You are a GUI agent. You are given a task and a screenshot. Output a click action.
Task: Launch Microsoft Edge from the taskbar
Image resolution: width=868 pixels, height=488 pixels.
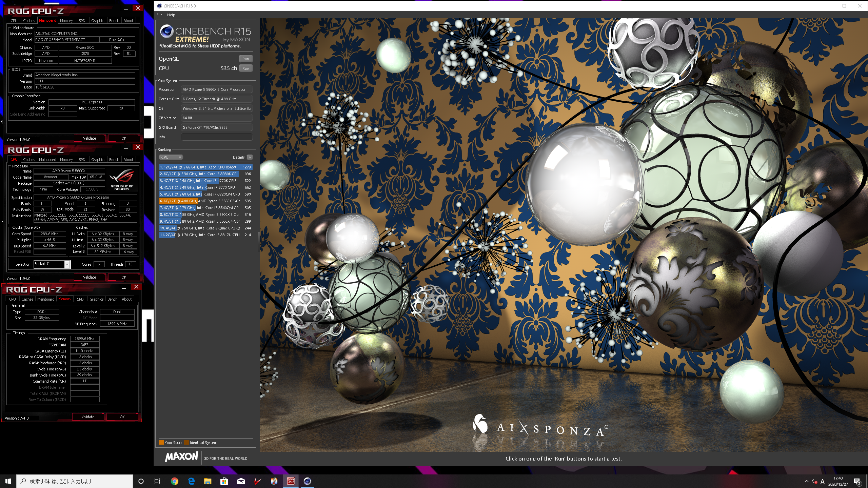pos(191,481)
